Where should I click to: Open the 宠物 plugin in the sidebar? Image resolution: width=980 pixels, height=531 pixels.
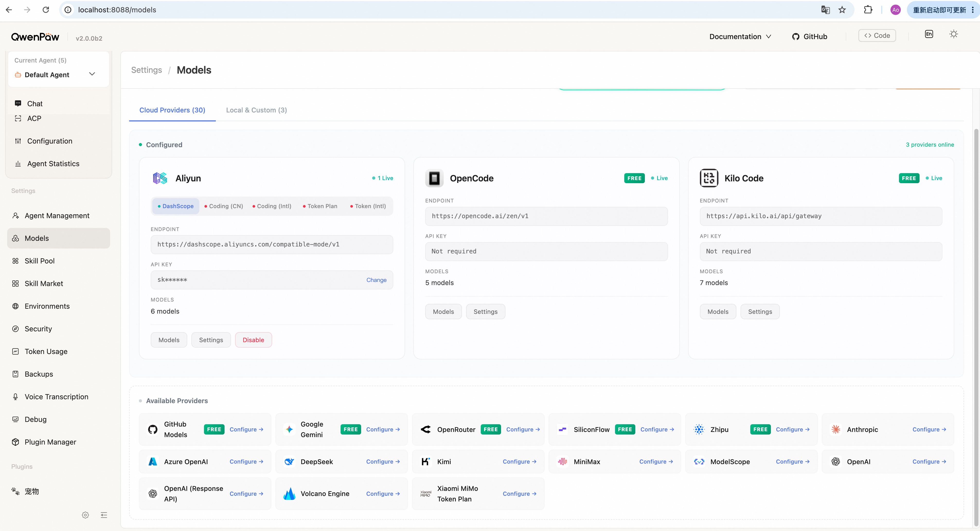pos(59,491)
